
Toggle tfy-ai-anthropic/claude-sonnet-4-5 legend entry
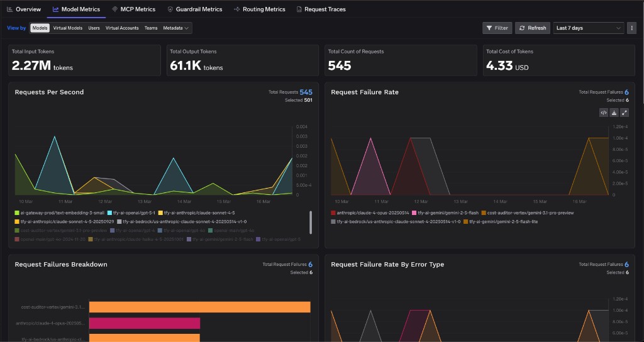click(196, 212)
